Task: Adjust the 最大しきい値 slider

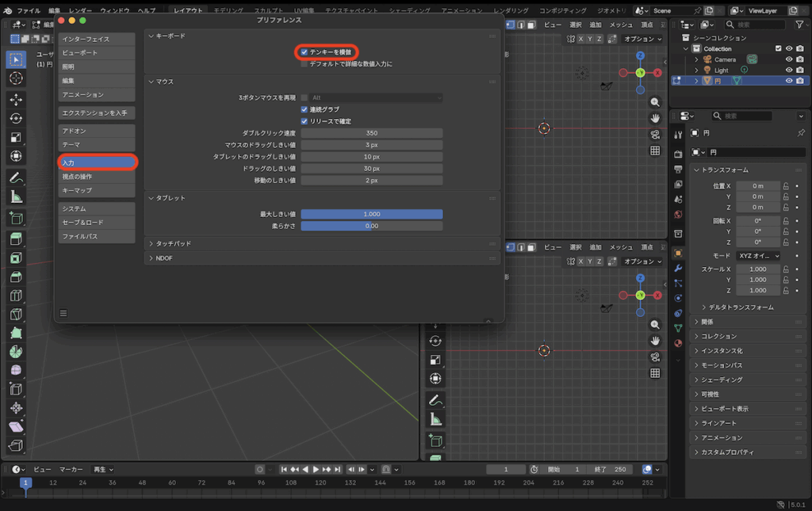Action: [371, 214]
